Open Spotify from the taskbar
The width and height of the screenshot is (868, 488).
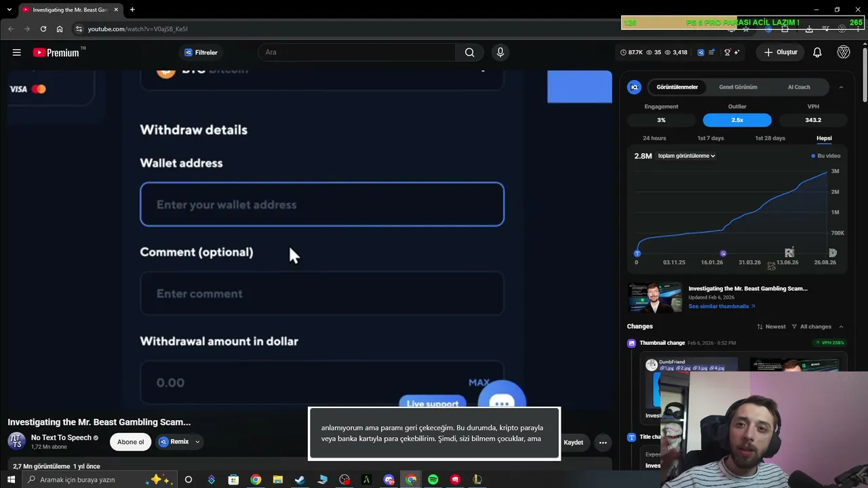(433, 480)
